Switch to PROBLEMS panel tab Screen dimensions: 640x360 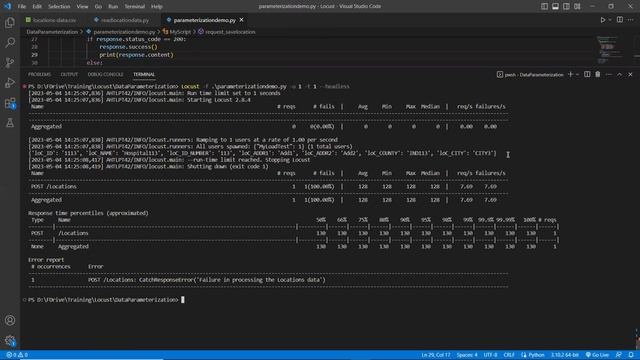point(40,74)
